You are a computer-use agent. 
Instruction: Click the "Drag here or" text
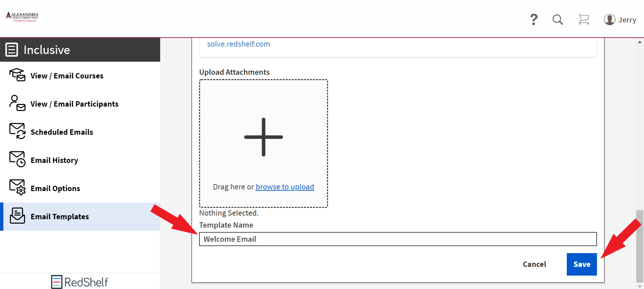tap(233, 187)
